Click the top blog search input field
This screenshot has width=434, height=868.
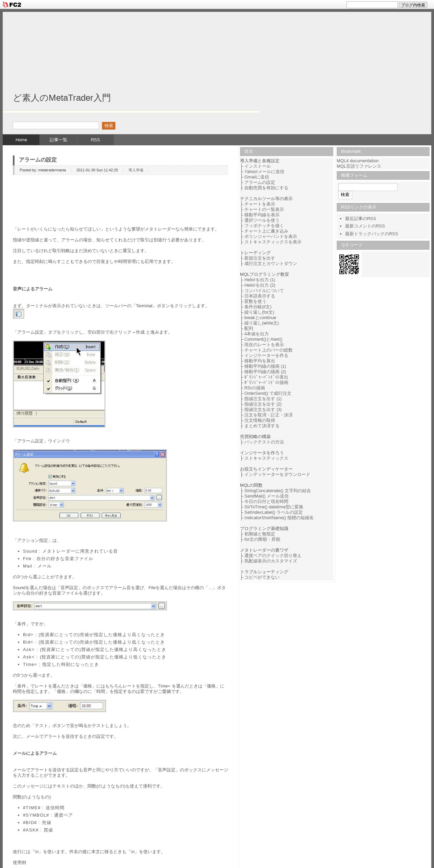tap(372, 5)
